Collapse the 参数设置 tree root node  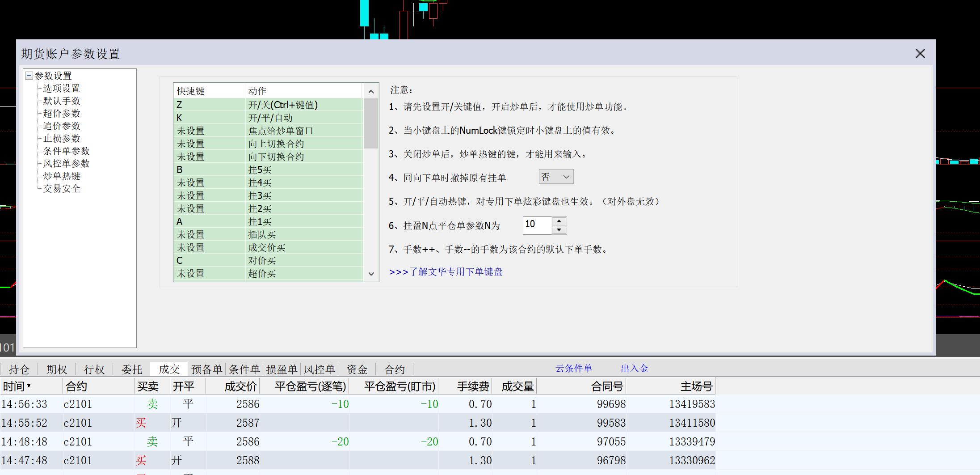pyautogui.click(x=29, y=76)
